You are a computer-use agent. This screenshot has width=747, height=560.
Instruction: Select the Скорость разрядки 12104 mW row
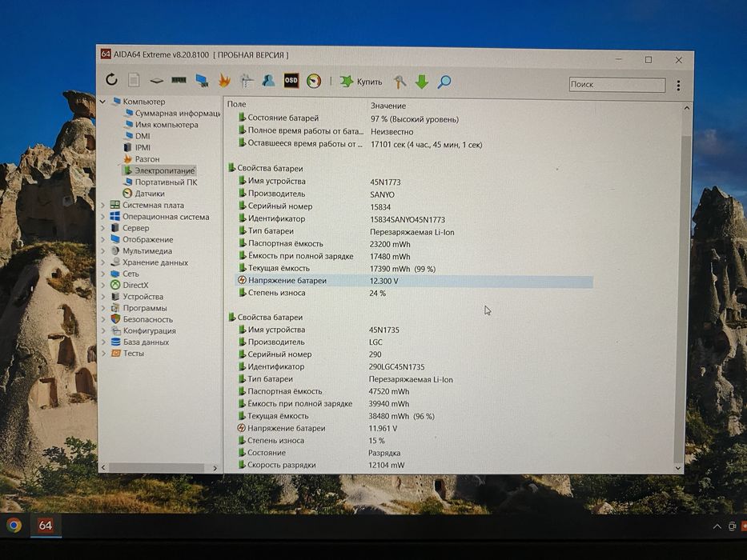click(x=320, y=466)
